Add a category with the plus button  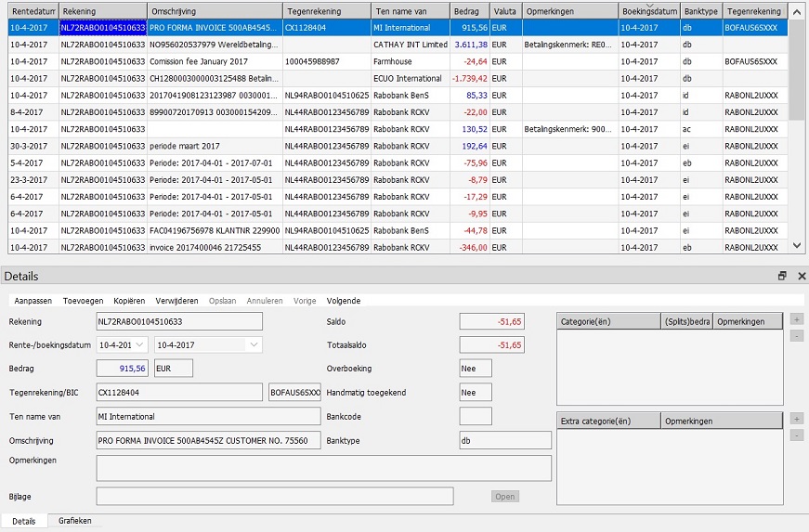pos(796,319)
